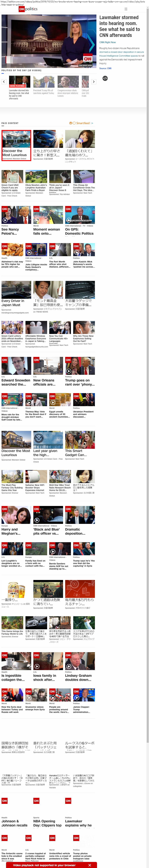Select 'President Trump lifts all sanctions' carousel video
The height and width of the screenshot is (868, 149).
point(44,82)
